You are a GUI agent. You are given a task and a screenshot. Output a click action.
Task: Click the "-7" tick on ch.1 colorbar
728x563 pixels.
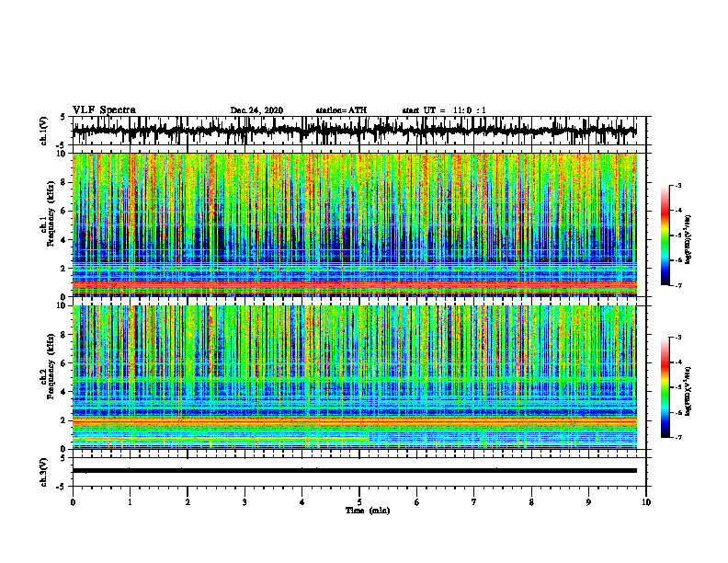pos(678,285)
